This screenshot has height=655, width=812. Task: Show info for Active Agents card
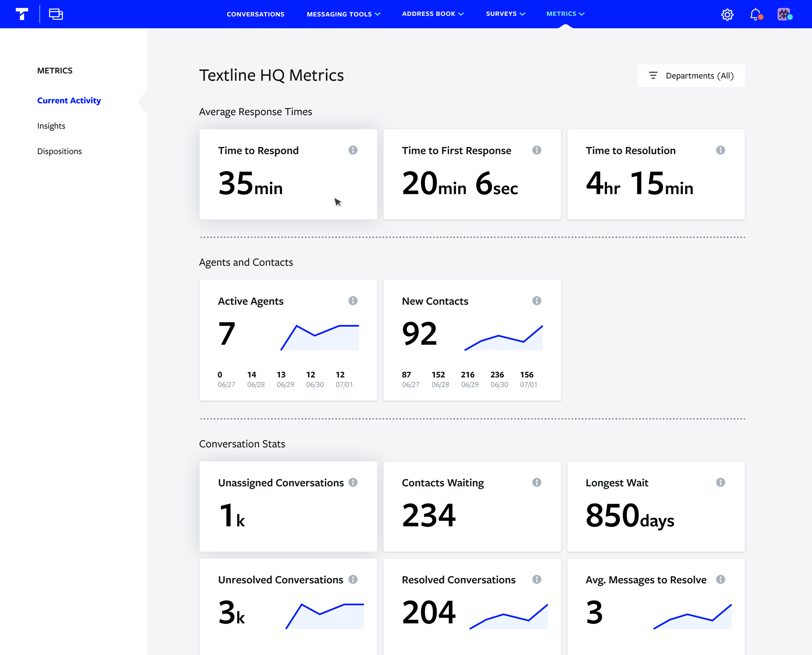(353, 301)
